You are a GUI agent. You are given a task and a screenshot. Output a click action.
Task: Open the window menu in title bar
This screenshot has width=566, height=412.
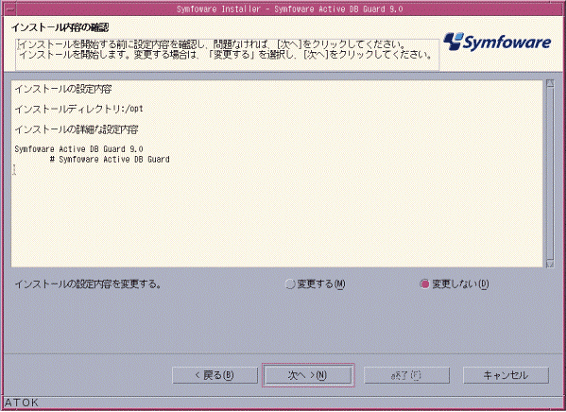coord(9,9)
